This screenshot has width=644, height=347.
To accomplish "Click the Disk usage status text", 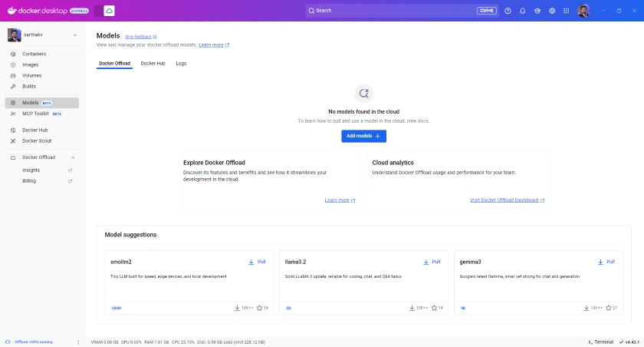I will [x=232, y=342].
